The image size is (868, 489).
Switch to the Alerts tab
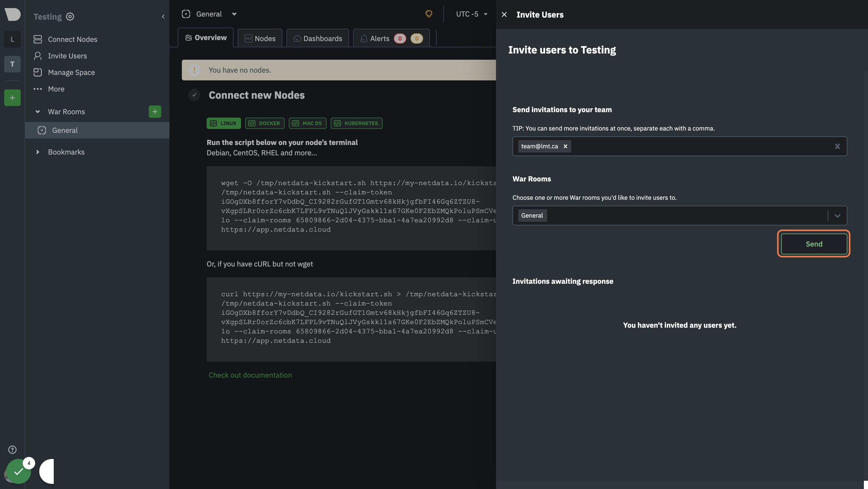click(391, 39)
